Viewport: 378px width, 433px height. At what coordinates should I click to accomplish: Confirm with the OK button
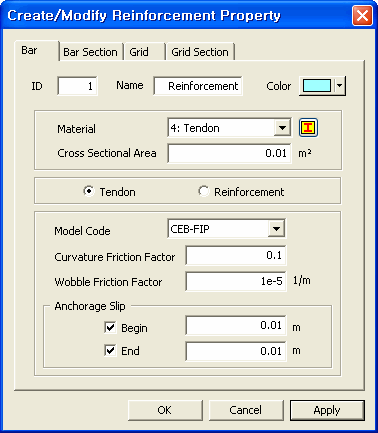click(165, 410)
